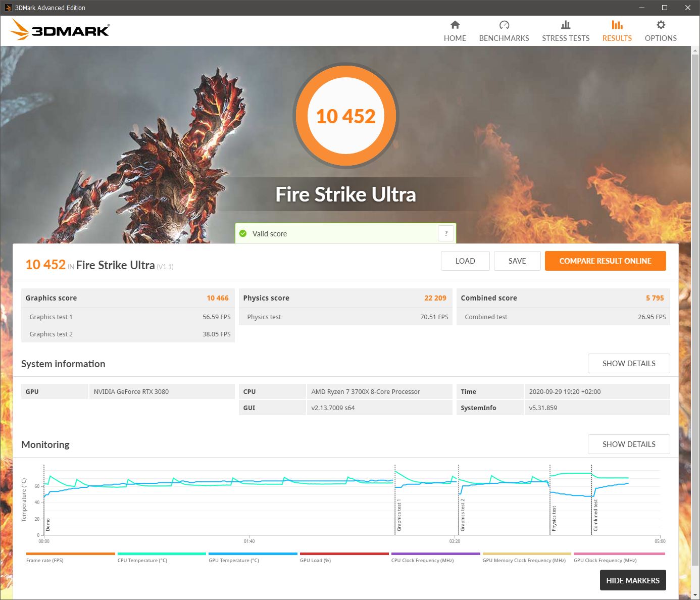Click the Hide Markers button
700x600 pixels.
pos(633,580)
